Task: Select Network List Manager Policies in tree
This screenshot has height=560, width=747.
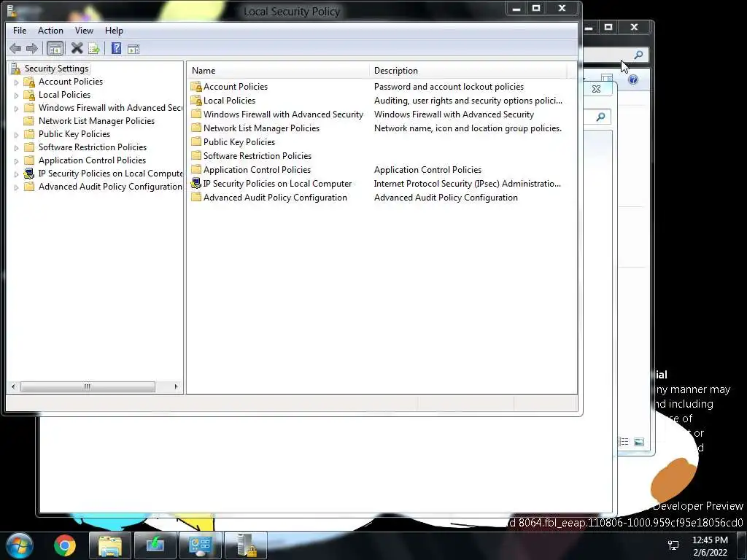Action: coord(96,121)
